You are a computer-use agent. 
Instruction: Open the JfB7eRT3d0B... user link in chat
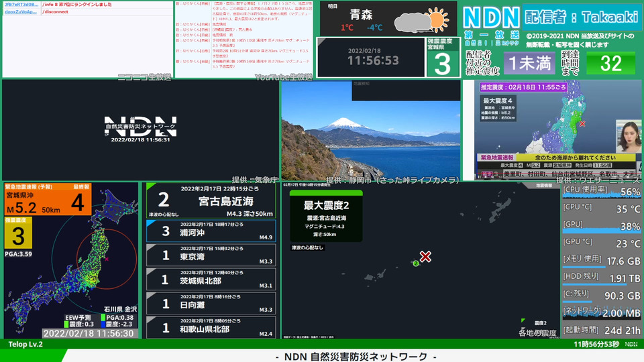point(21,5)
